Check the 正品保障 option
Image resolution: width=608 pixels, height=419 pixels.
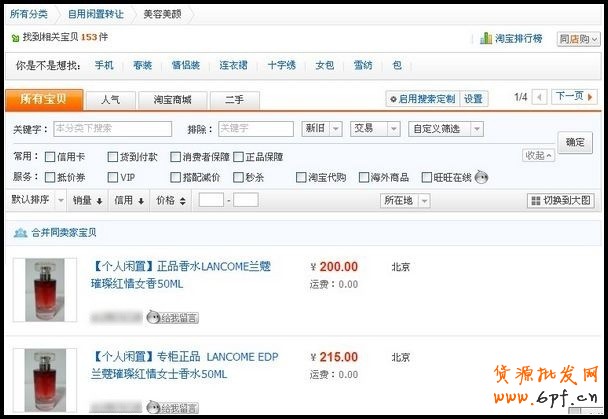point(238,157)
